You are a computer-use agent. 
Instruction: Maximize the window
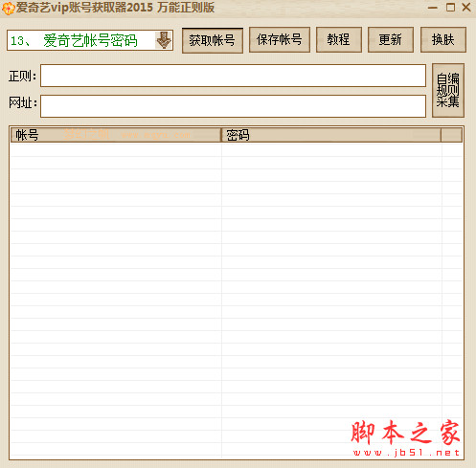(x=450, y=8)
